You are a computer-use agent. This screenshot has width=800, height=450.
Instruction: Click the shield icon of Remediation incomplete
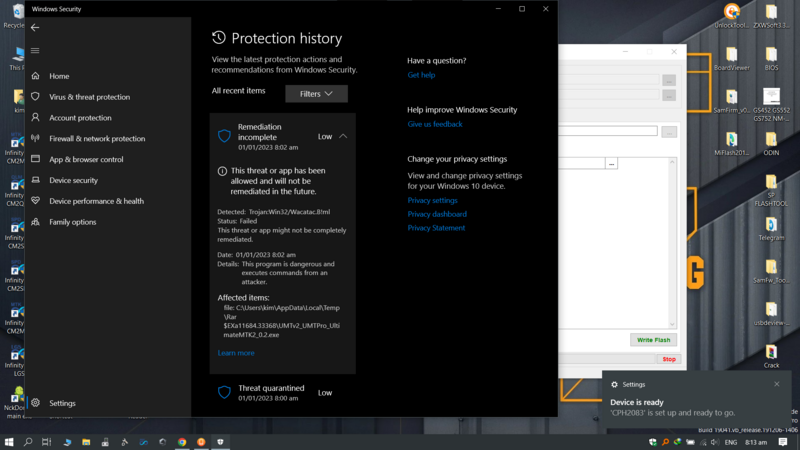click(x=224, y=136)
